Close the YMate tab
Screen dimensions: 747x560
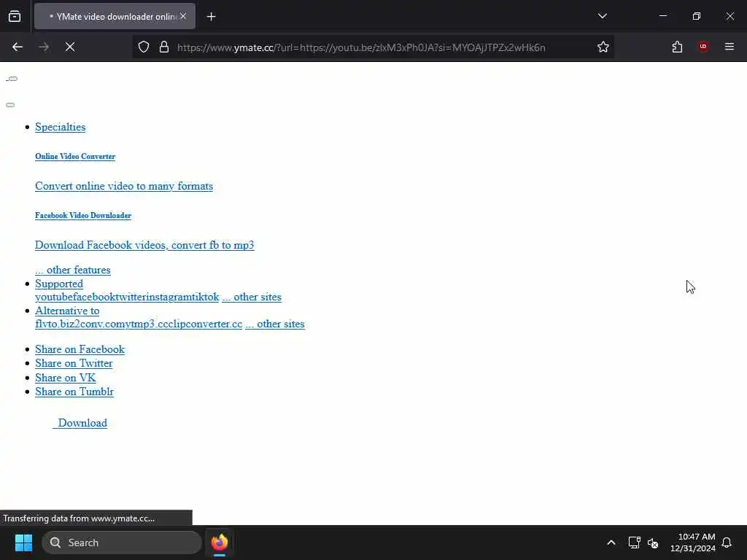(x=183, y=16)
